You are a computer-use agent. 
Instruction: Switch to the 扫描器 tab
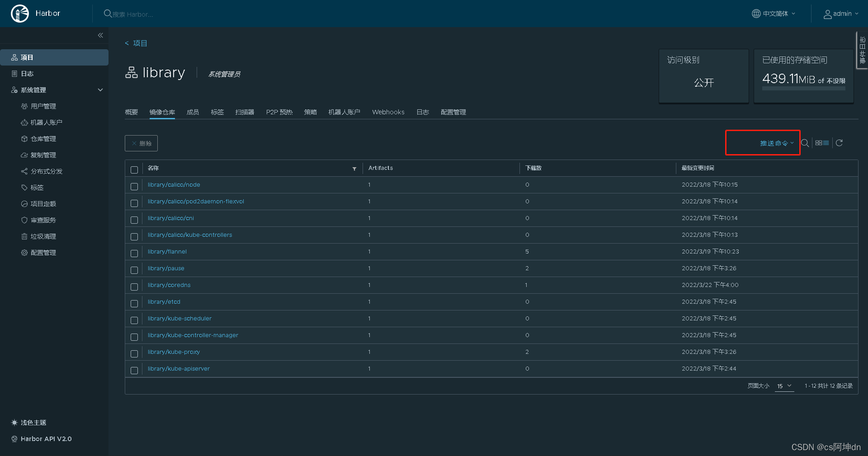(245, 112)
